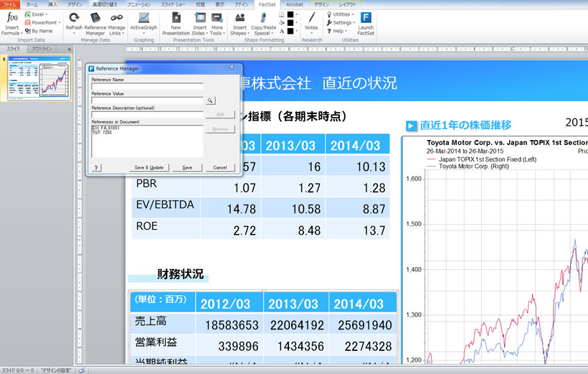588x374 pixels.
Task: Open Reference Manager from the ribbon
Action: (x=95, y=23)
